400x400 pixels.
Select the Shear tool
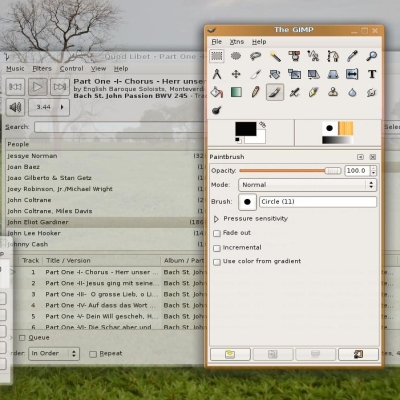(313, 74)
